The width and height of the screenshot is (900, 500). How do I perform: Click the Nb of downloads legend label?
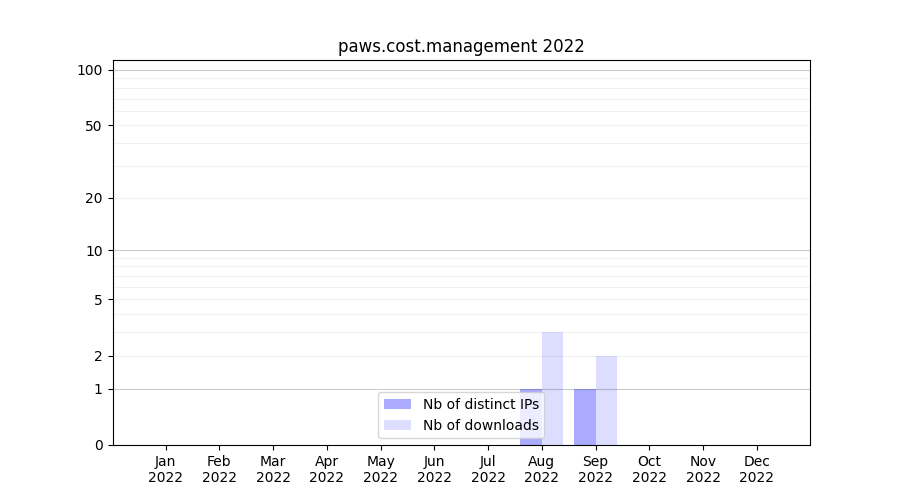tap(480, 425)
